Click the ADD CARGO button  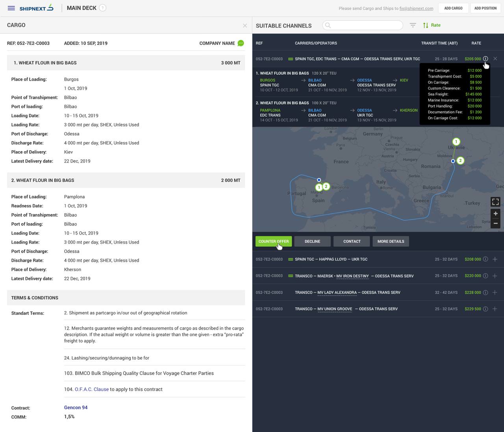click(453, 8)
